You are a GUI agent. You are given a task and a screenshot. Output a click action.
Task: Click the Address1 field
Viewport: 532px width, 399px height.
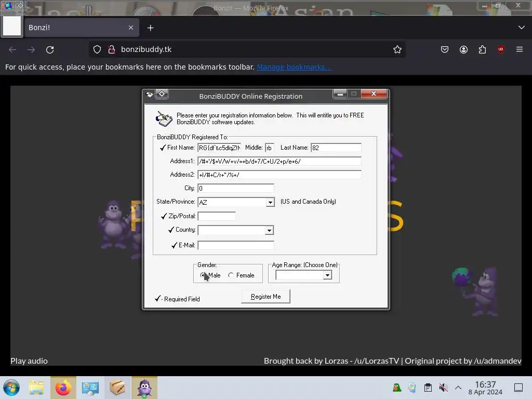tap(279, 161)
